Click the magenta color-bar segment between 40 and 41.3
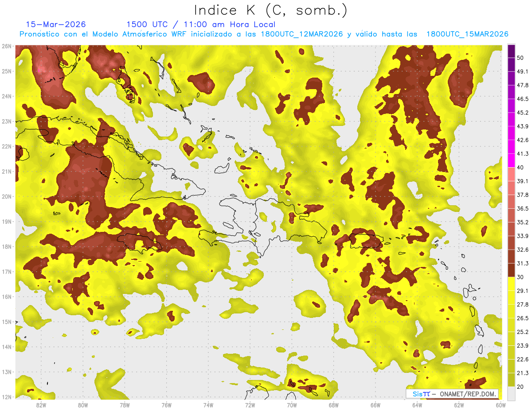The width and height of the screenshot is (532, 411). pos(511,160)
